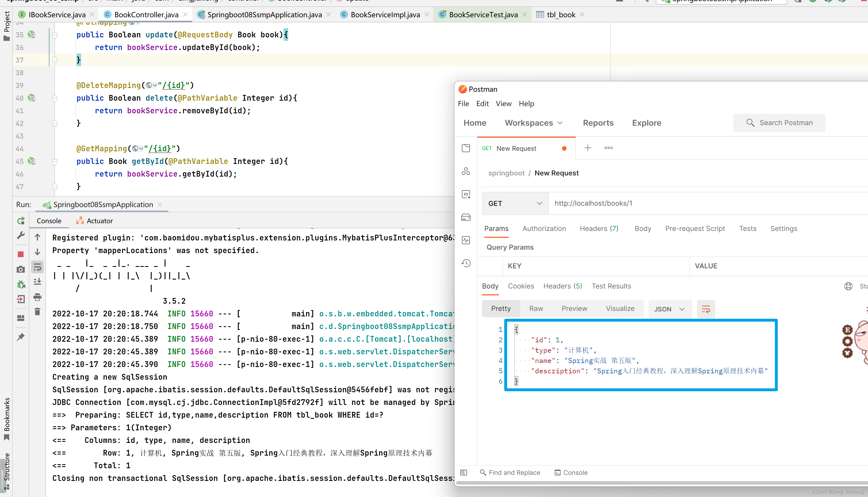
Task: Open the response Cookies tab
Action: [521, 286]
